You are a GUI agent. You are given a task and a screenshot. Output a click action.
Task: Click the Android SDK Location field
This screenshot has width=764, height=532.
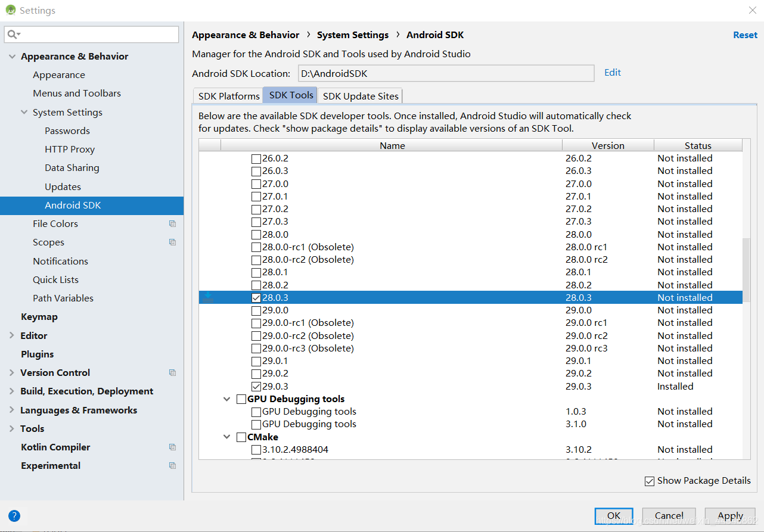pos(446,73)
